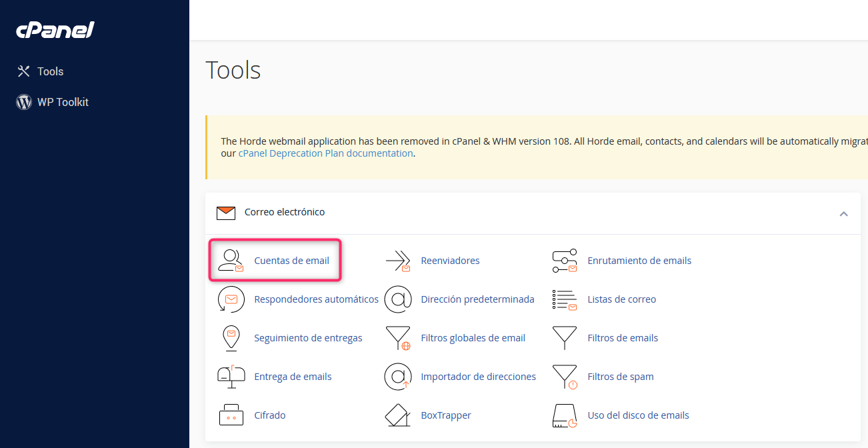The height and width of the screenshot is (448, 868).
Task: Open the BoxTrapper icon
Action: [x=398, y=415]
